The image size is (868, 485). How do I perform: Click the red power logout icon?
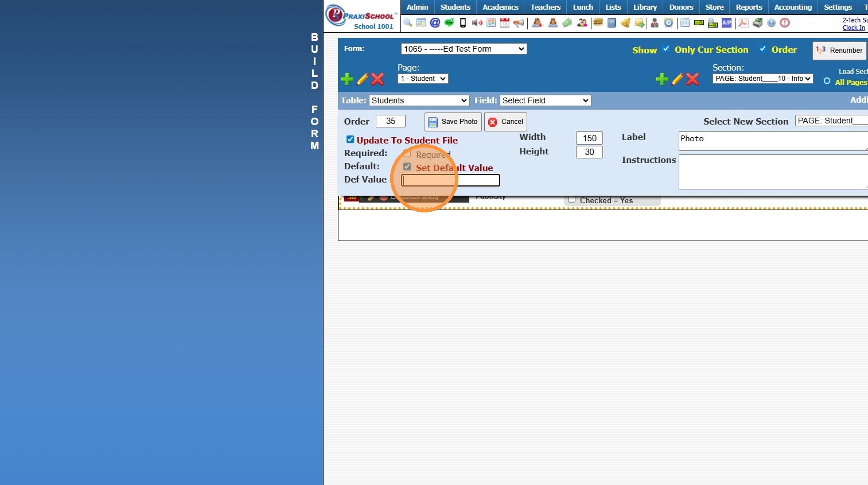[x=785, y=23]
